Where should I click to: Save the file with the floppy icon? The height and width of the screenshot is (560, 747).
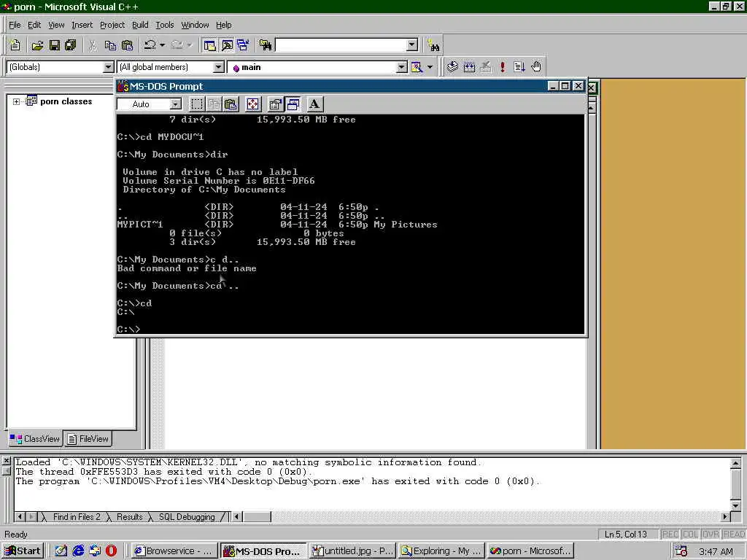coord(54,45)
